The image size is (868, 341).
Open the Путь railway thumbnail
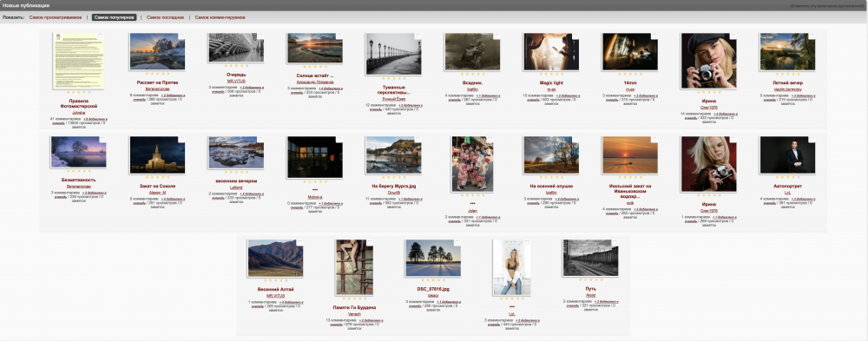point(590,258)
